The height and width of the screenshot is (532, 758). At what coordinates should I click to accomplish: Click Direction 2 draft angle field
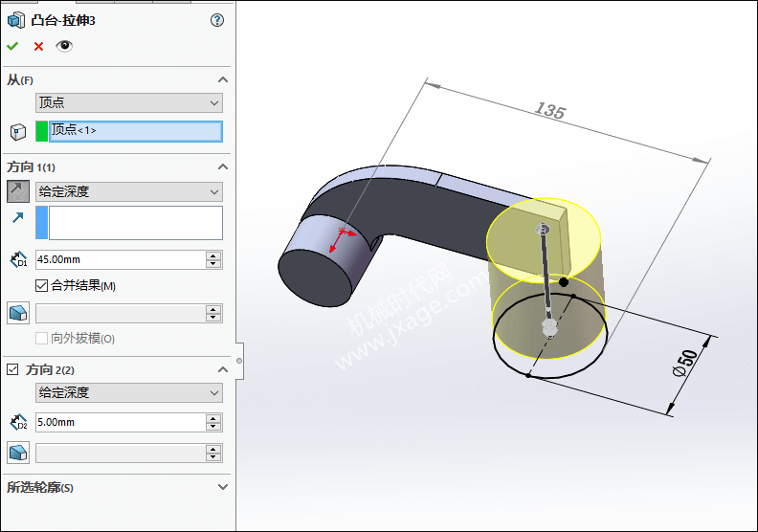[x=121, y=454]
